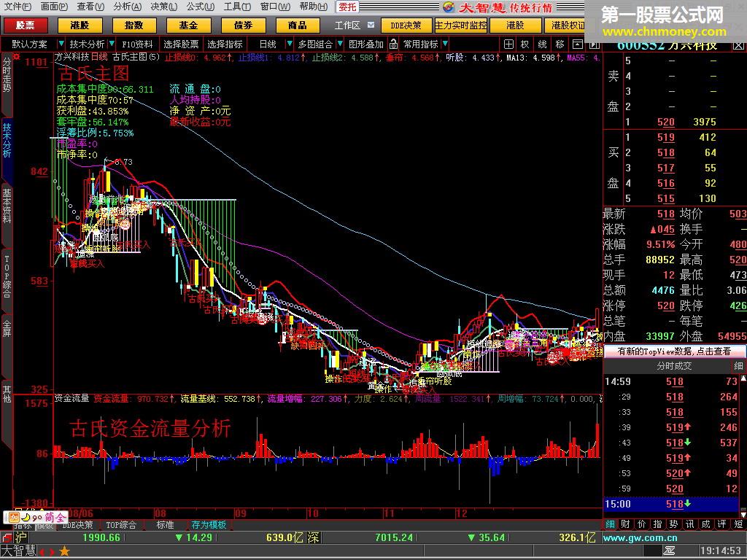Expand the 默认方案 dropdown arrow
This screenshot has width=747, height=560.
pos(61,44)
